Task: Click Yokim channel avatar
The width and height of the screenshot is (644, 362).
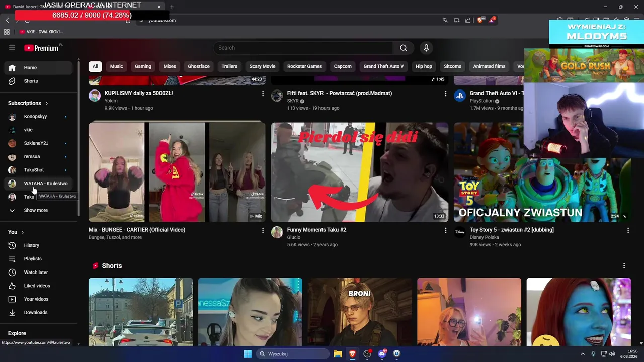Action: [95, 96]
